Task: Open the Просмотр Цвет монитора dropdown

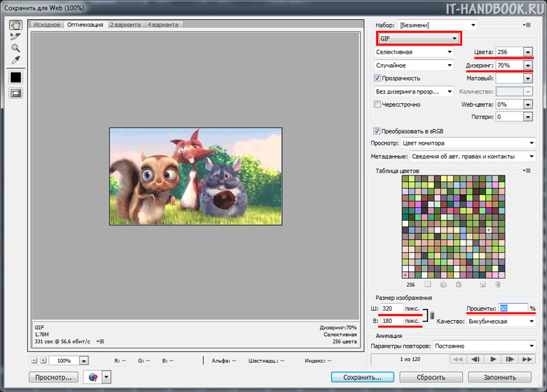Action: [468, 143]
